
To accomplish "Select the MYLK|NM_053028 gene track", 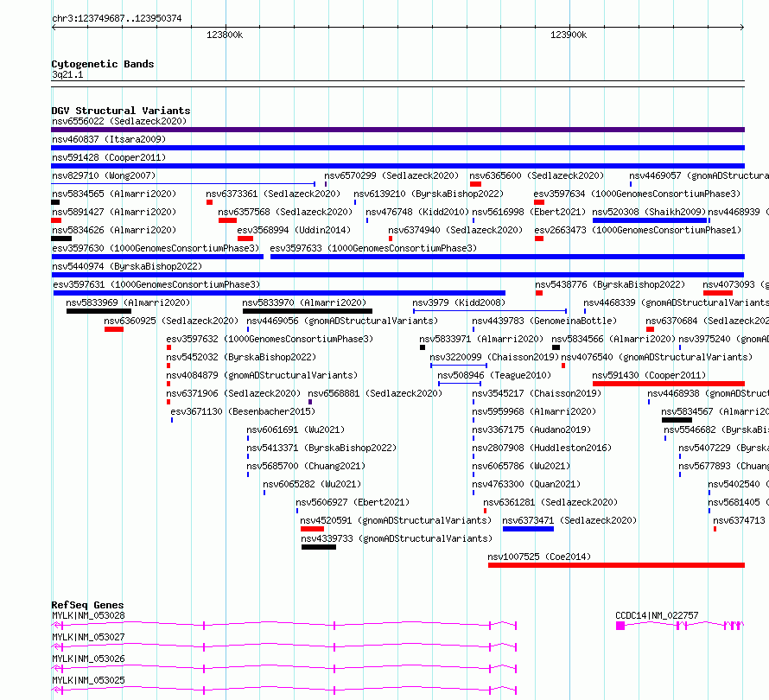I will [284, 625].
